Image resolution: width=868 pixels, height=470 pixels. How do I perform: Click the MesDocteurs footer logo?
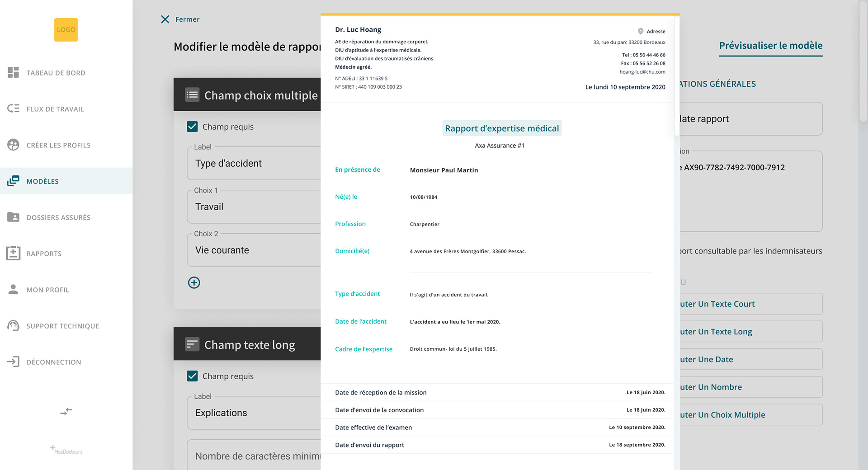point(66,450)
